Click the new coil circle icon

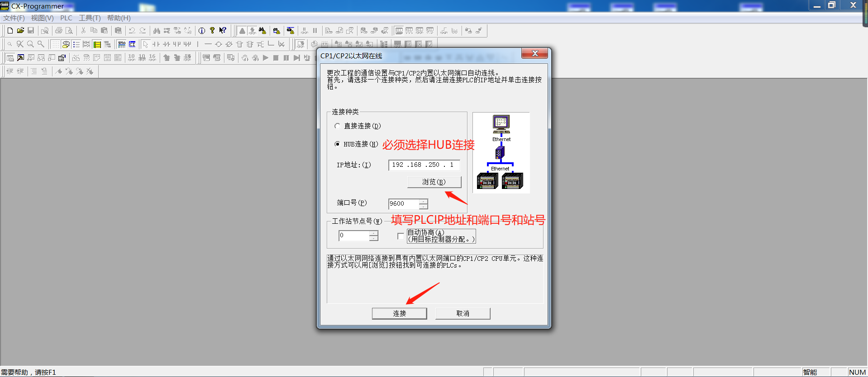(219, 44)
